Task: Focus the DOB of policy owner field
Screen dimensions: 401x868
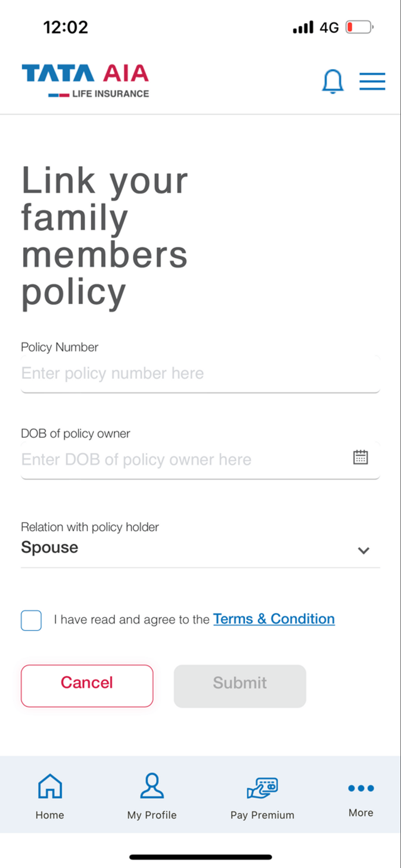Action: (x=200, y=460)
